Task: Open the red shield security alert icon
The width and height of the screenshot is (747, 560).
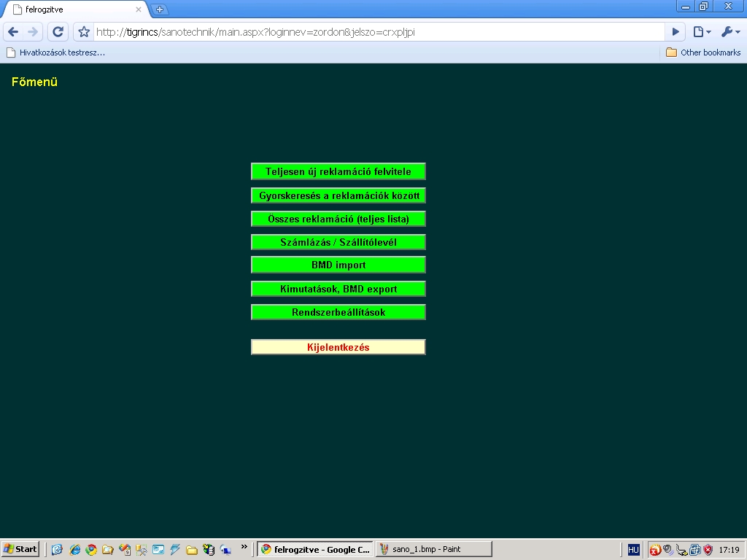Action: (708, 550)
